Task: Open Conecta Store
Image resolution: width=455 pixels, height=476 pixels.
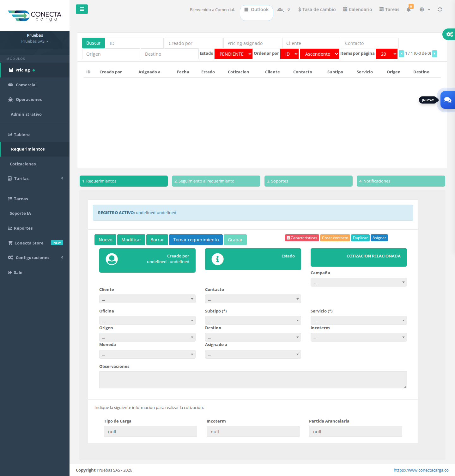Action: [35, 243]
